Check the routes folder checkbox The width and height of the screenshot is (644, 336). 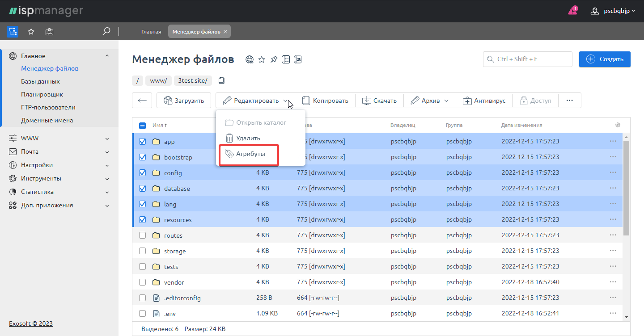tap(142, 235)
